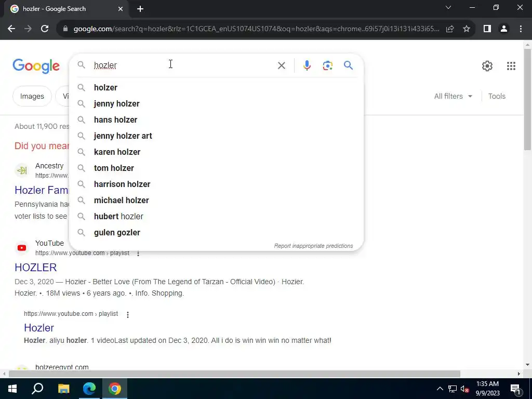
Task: Open the network status tray icon
Action: 453,389
